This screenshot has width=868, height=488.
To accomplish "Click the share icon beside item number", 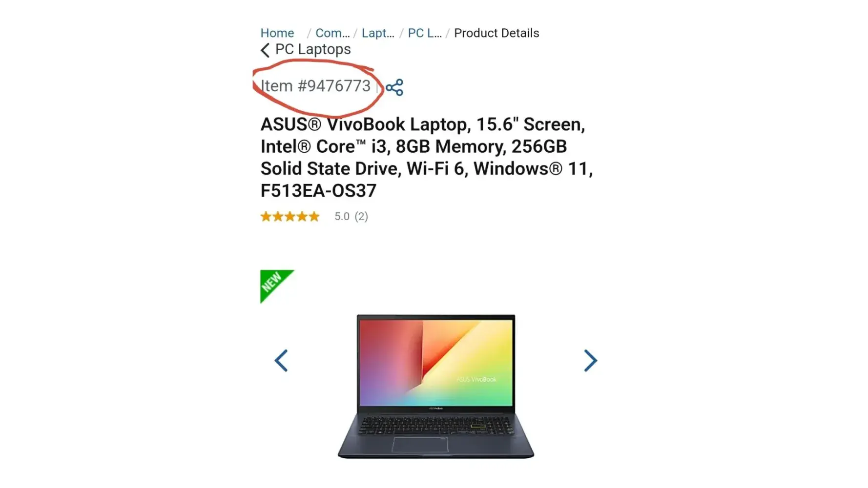I will click(x=394, y=87).
